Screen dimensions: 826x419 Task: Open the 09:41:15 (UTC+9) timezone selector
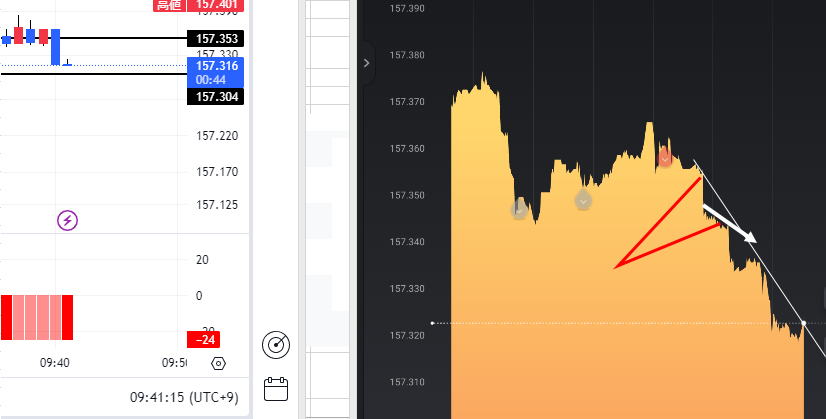[x=184, y=397]
